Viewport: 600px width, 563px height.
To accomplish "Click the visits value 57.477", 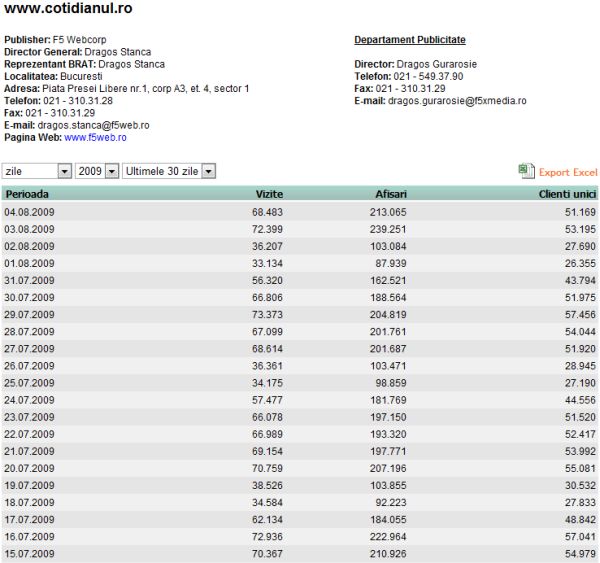I will tap(267, 400).
